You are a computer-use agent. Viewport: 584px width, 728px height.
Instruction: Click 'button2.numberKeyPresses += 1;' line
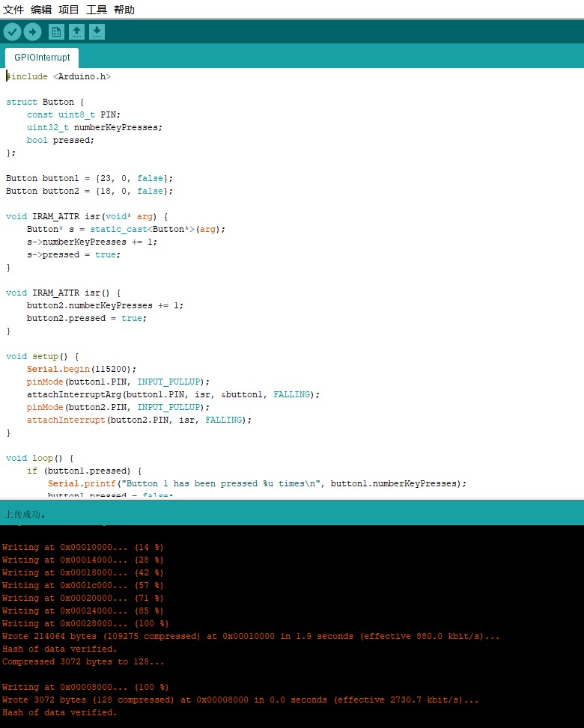coord(105,305)
